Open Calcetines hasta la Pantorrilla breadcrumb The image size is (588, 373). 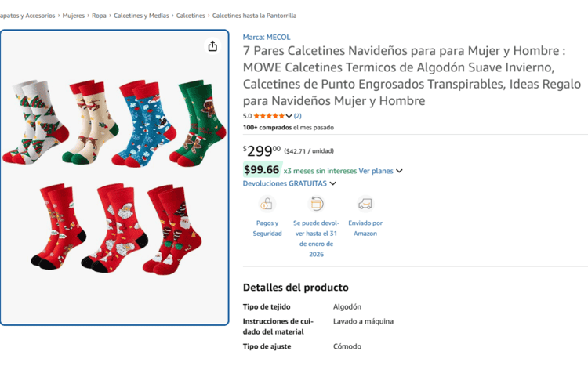254,16
